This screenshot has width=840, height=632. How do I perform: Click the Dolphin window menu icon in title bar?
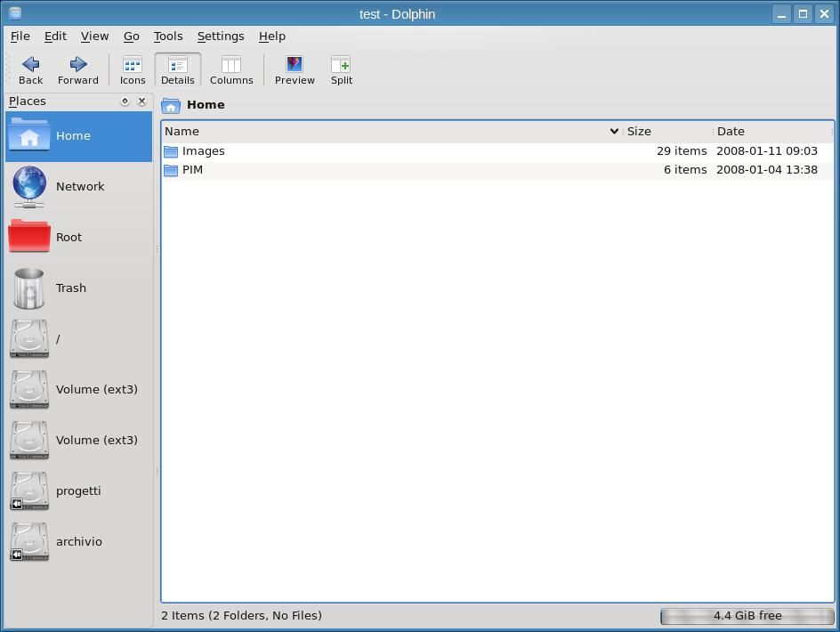tap(15, 12)
